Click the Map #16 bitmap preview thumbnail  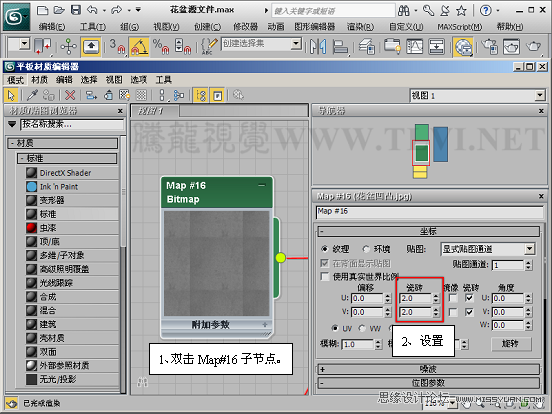coord(217,263)
